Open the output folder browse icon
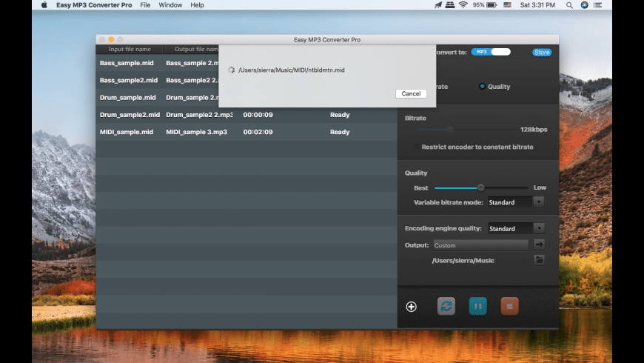 point(539,260)
